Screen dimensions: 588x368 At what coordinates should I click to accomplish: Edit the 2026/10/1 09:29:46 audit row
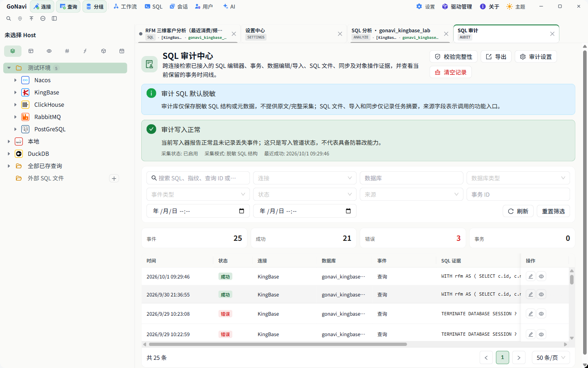click(530, 276)
